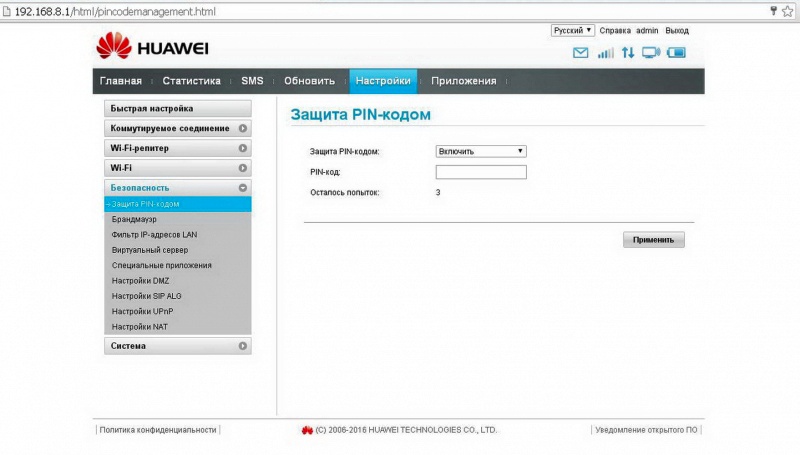Click the data transfer arrows icon
800x455 pixels.
tap(628, 53)
